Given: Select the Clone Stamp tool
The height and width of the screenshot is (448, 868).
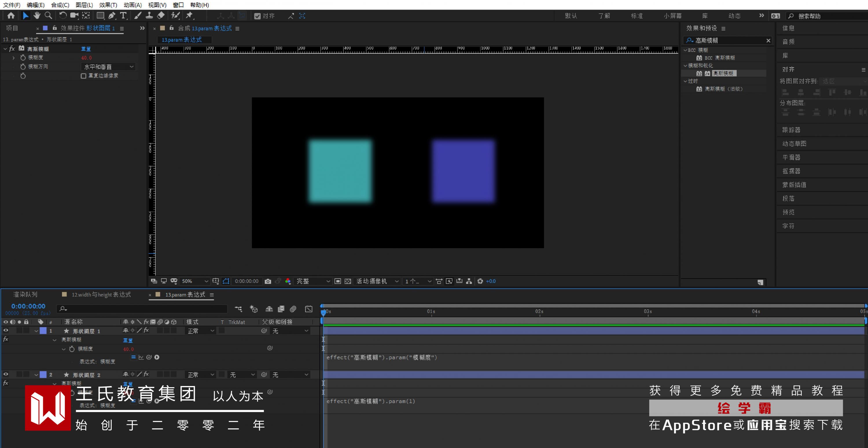Looking at the screenshot, I should [x=149, y=16].
